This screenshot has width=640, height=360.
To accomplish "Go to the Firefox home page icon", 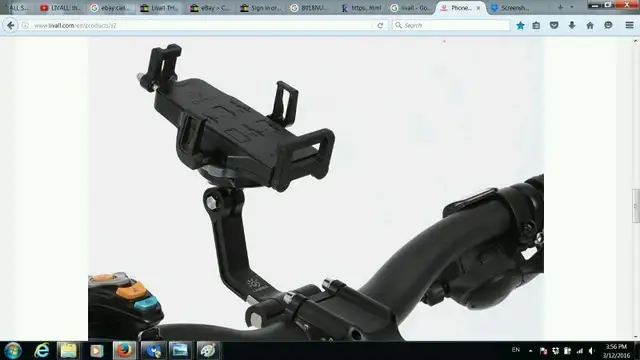I will click(590, 25).
